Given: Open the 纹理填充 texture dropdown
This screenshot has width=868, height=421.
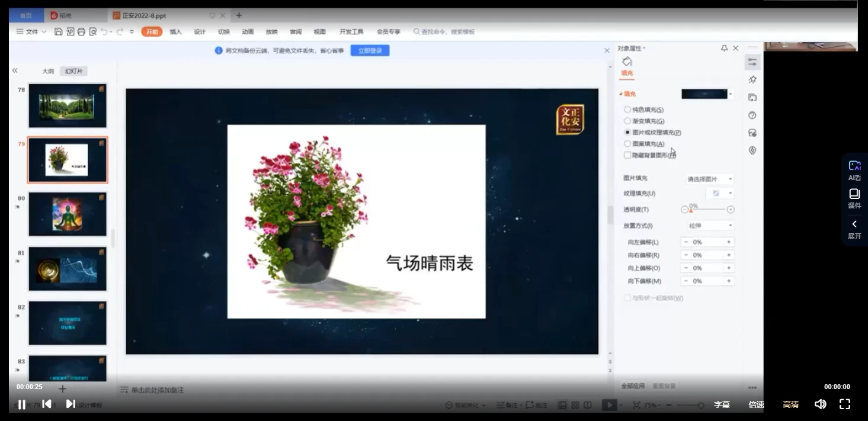Looking at the screenshot, I should 720,194.
